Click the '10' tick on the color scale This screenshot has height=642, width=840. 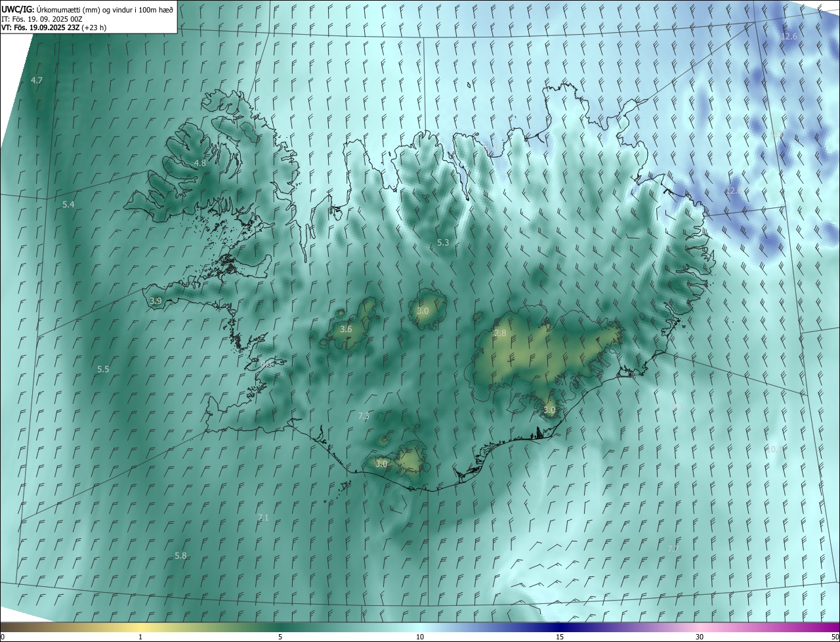point(420,637)
